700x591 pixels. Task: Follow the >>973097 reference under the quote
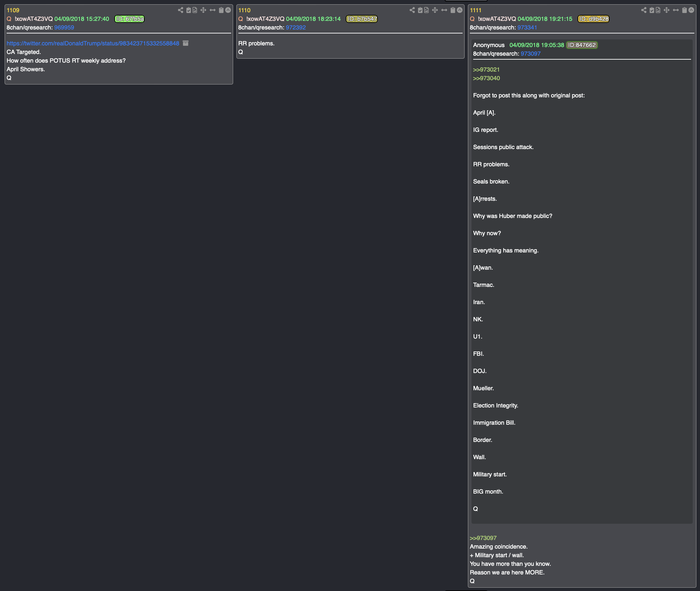[x=483, y=538]
